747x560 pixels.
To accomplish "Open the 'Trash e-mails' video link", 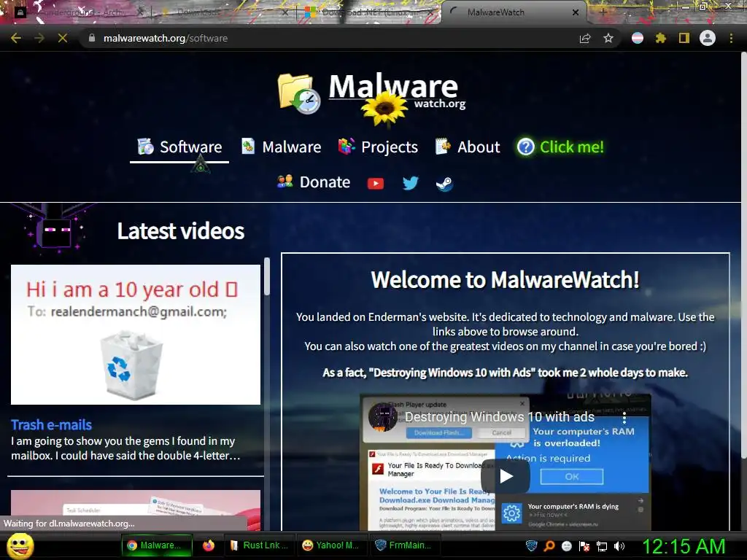I will (52, 425).
